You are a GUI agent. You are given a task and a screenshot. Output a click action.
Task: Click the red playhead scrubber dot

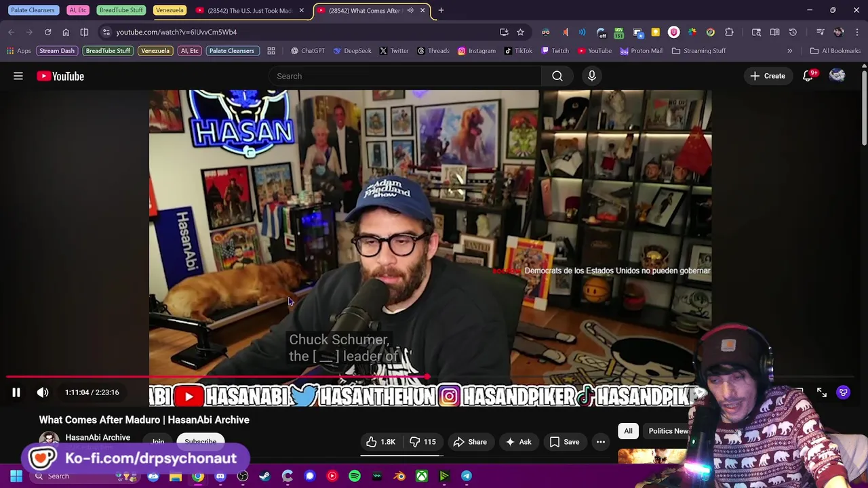(x=427, y=377)
